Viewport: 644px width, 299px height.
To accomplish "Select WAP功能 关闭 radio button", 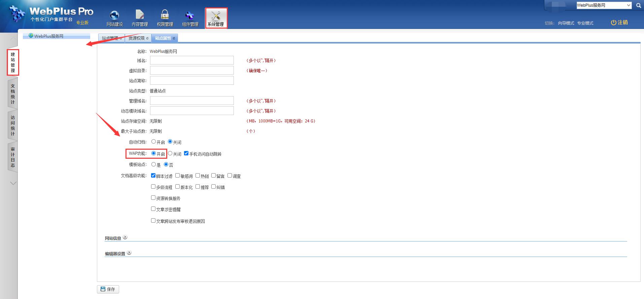I will pos(170,153).
